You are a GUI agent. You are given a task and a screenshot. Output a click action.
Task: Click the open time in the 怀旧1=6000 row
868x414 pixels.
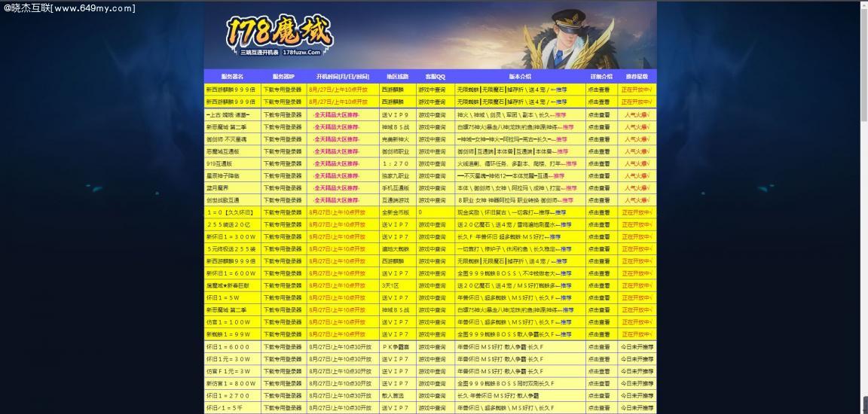point(340,347)
